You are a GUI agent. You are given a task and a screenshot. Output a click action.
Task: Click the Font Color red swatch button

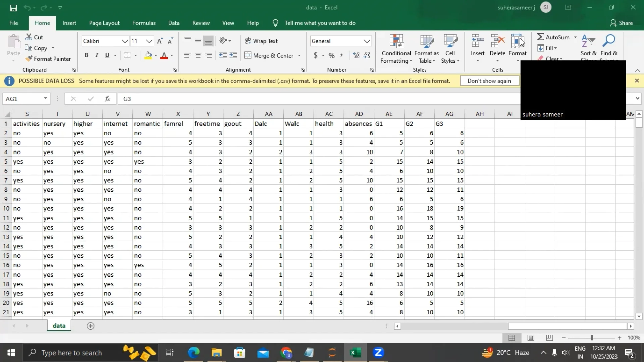[164, 55]
